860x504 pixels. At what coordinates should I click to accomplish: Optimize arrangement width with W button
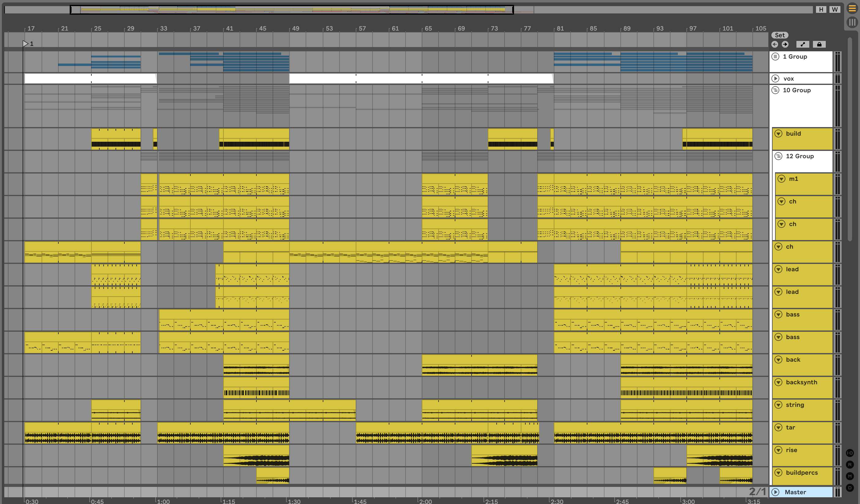835,9
